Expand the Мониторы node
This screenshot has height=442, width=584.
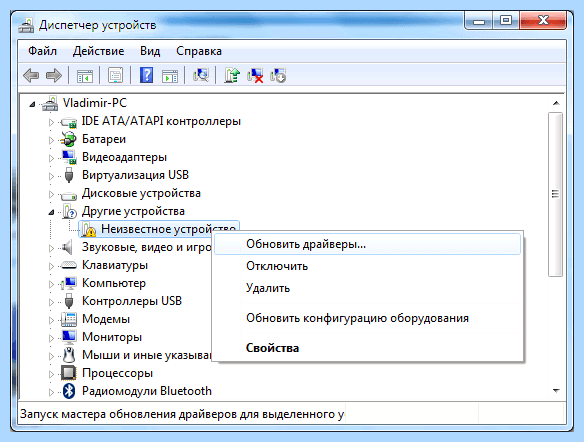pos(51,338)
